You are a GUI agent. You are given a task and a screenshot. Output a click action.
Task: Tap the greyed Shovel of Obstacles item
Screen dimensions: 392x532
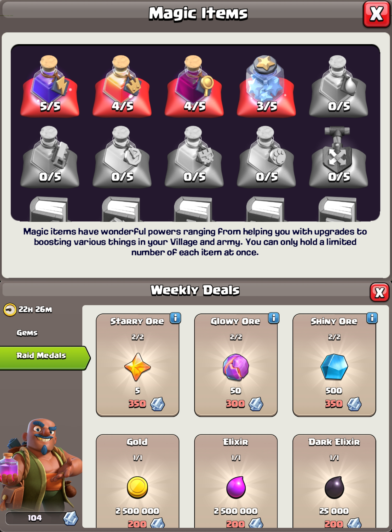pyautogui.click(x=338, y=156)
